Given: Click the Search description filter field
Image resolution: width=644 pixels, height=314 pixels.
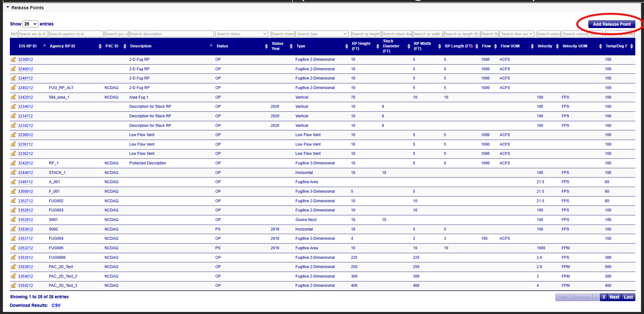Looking at the screenshot, I should coord(172,34).
